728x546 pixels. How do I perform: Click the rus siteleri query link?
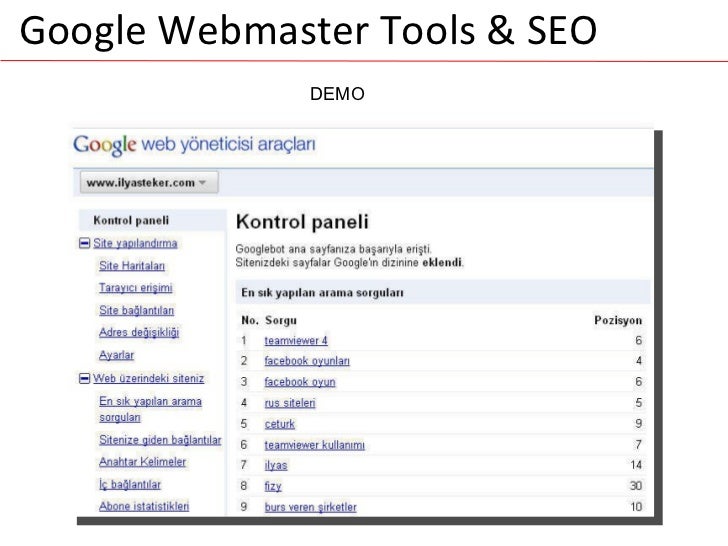(x=290, y=403)
